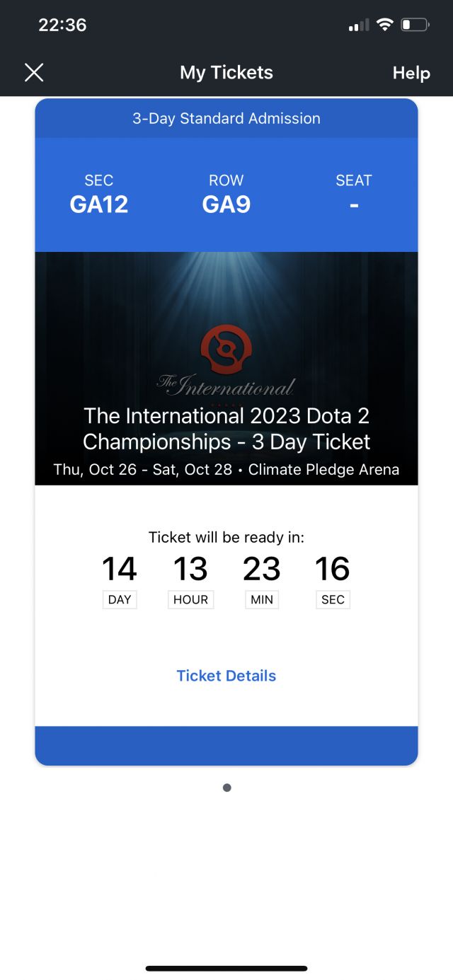Tap the red Dota 2 logo
Screen dimensions: 453x980
[x=226, y=350]
